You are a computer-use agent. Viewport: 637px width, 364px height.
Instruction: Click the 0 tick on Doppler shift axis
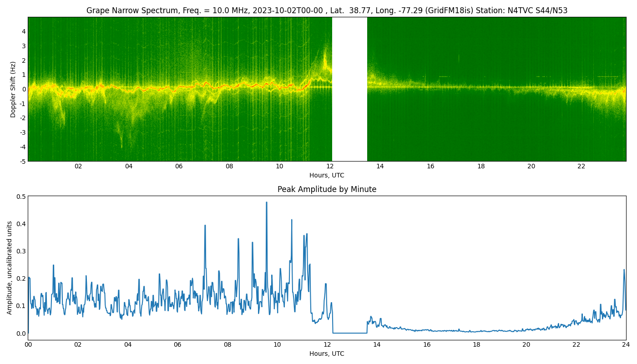pos(23,89)
